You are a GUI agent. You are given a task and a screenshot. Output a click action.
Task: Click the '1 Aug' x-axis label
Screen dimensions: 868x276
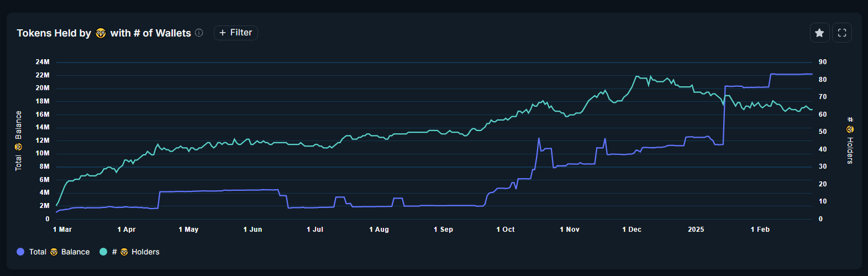click(x=379, y=230)
